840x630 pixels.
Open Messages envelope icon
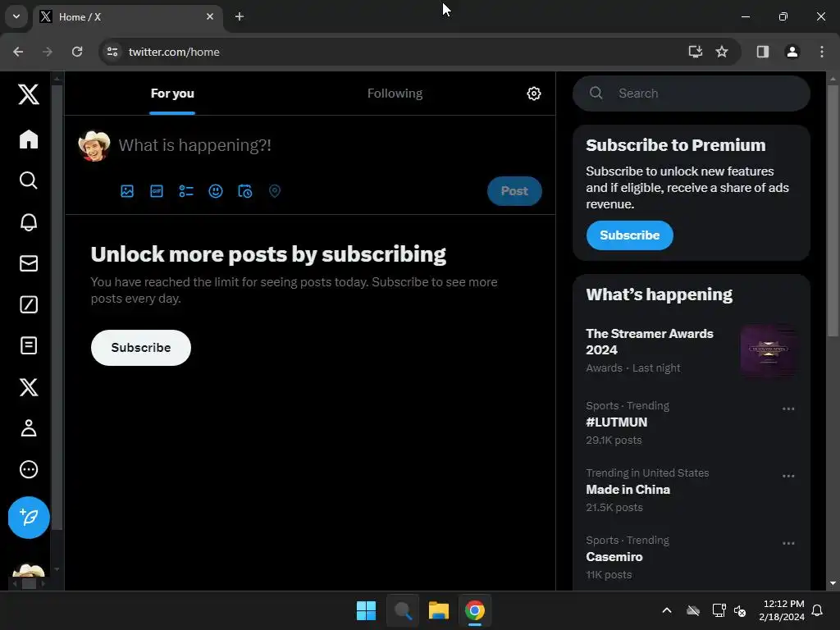(x=29, y=263)
